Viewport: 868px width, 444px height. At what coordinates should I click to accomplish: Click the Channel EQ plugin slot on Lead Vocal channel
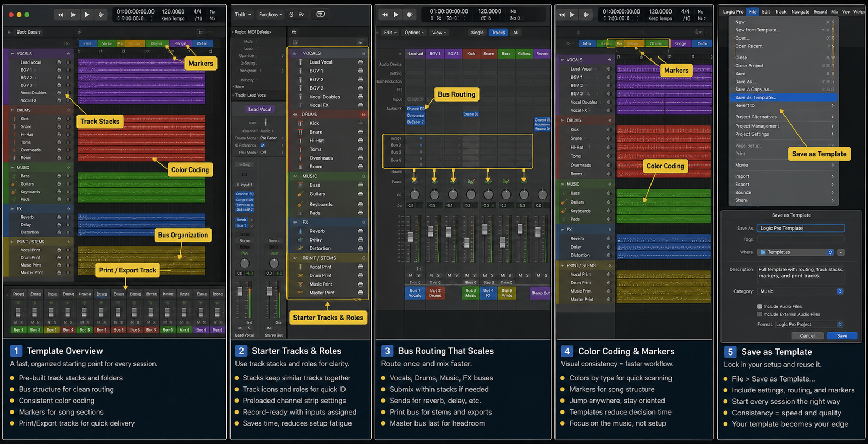416,109
